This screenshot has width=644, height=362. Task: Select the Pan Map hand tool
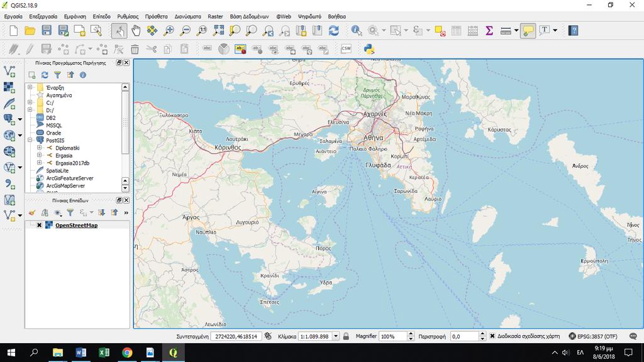(136, 31)
